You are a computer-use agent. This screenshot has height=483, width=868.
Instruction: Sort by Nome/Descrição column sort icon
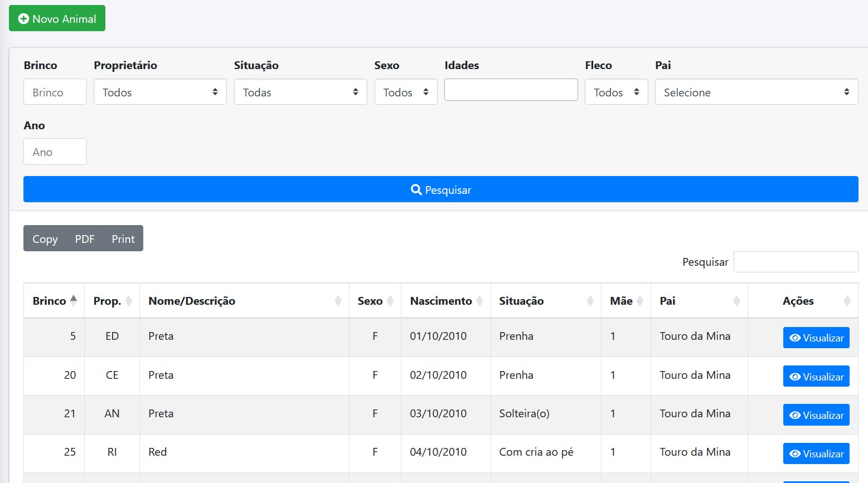point(338,301)
